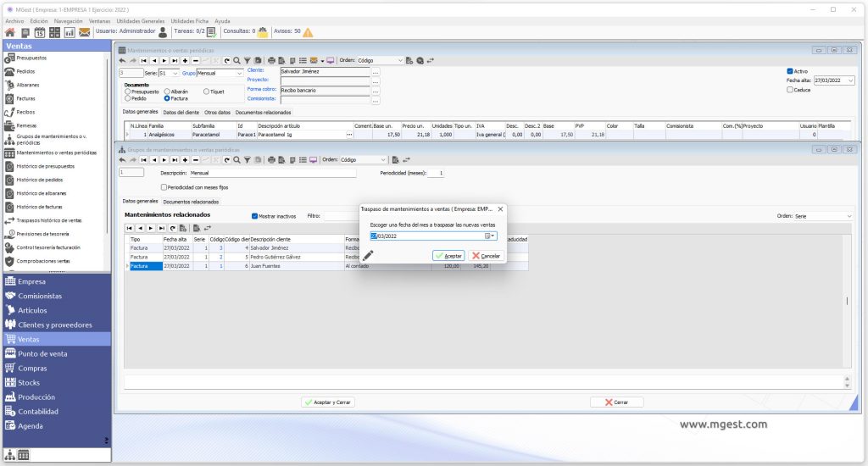Open the Contabilidad module
The image size is (868, 466).
[x=37, y=411]
